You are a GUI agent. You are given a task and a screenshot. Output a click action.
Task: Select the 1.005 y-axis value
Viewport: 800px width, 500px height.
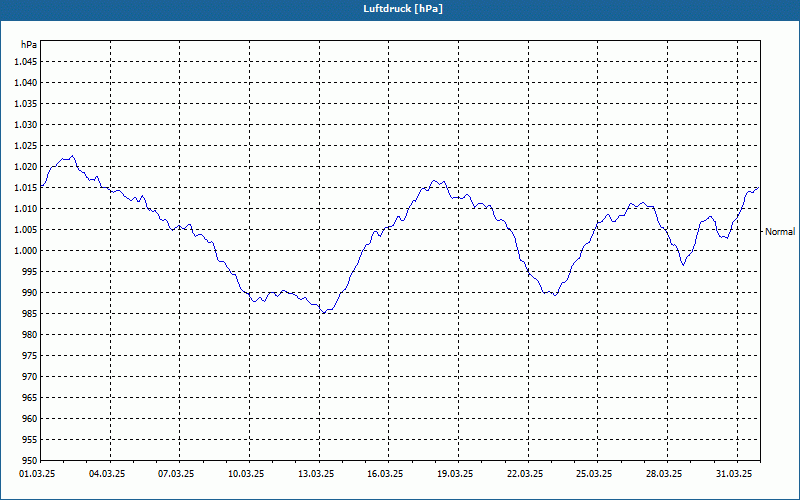point(26,230)
